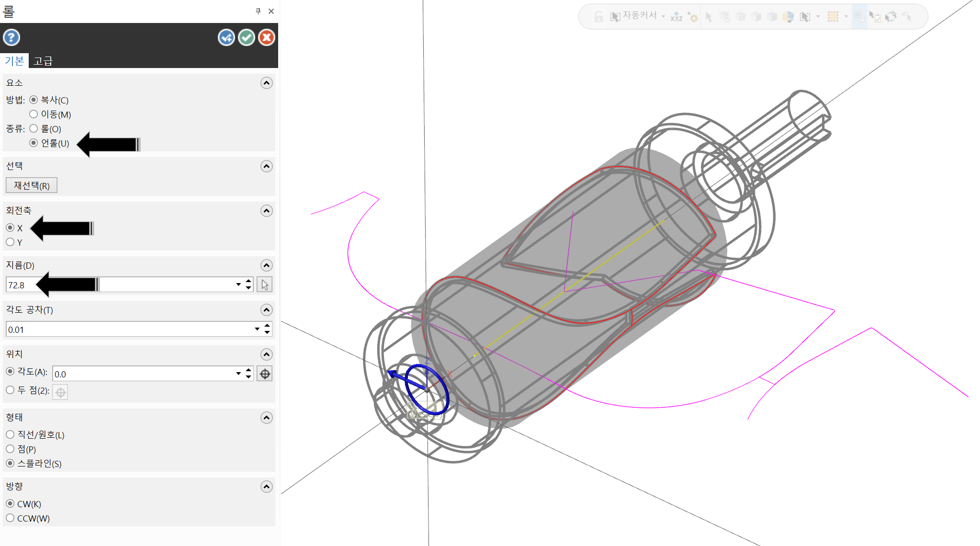This screenshot has height=546, width=980.
Task: Click the 재선택(R) button
Action: [32, 185]
